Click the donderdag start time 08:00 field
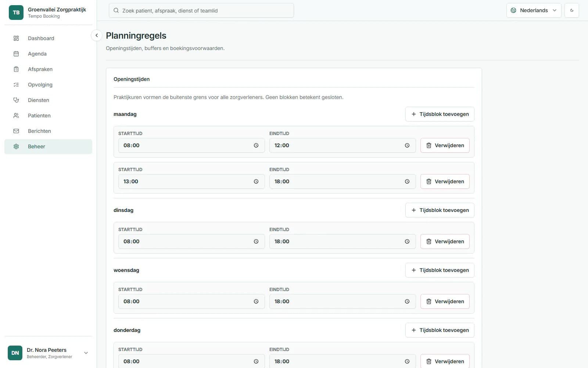 click(x=191, y=361)
